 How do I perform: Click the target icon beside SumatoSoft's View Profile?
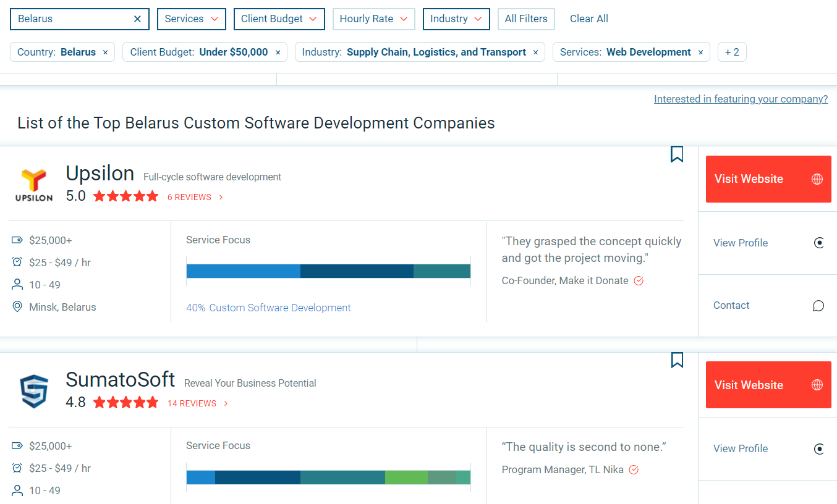pyautogui.click(x=819, y=449)
